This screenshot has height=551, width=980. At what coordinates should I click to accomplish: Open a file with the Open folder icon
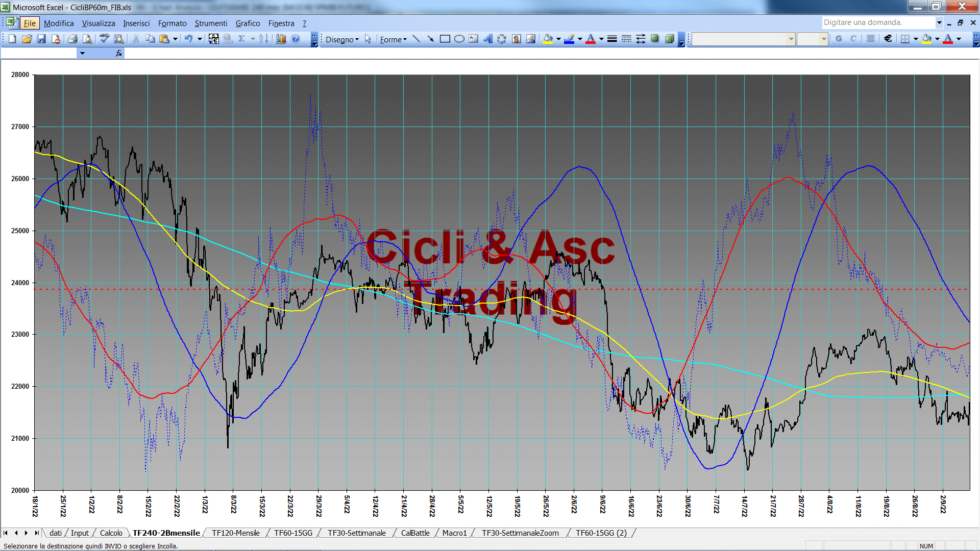tap(27, 39)
